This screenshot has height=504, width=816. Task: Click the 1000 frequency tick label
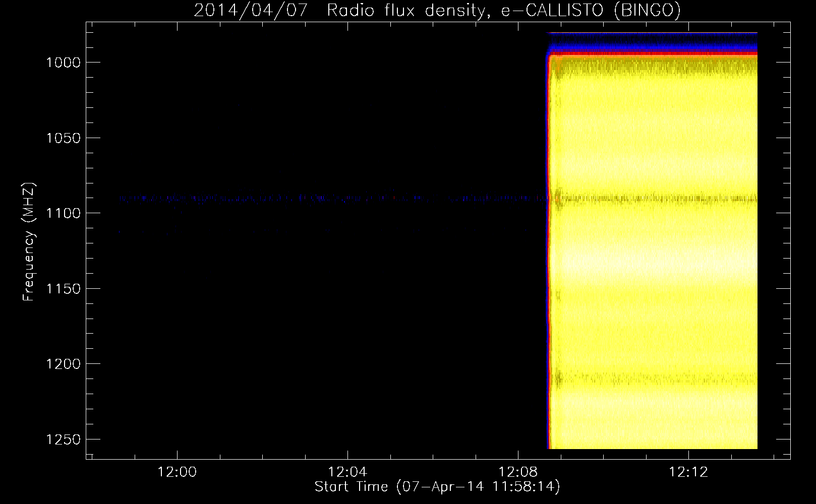[63, 62]
